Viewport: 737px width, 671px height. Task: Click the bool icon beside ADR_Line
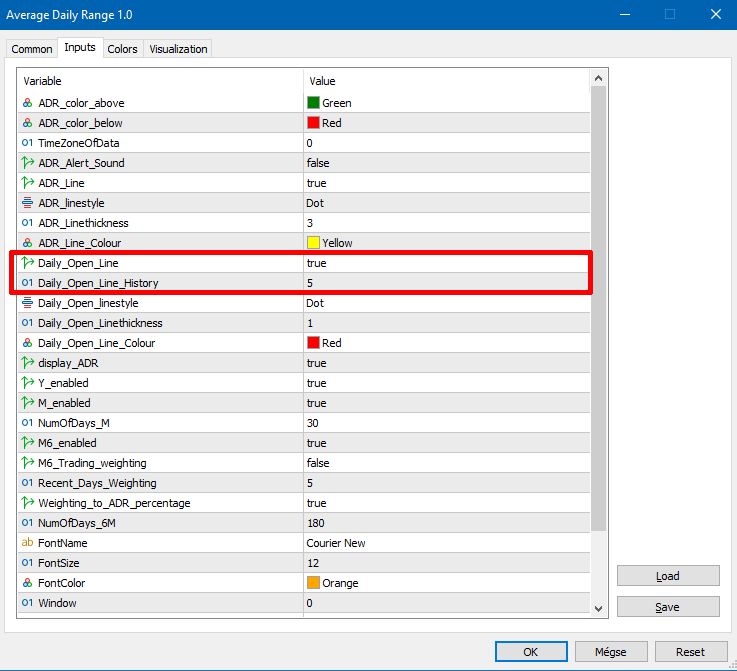(27, 183)
